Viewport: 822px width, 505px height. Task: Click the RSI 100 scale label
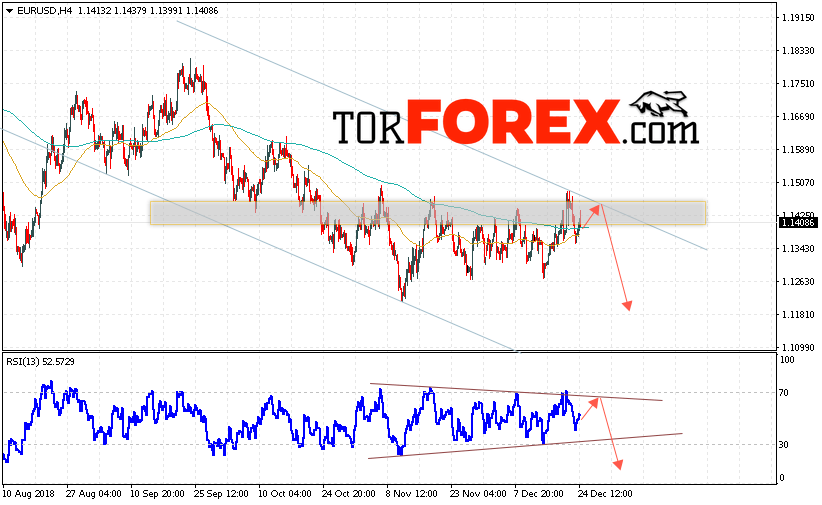(787, 360)
